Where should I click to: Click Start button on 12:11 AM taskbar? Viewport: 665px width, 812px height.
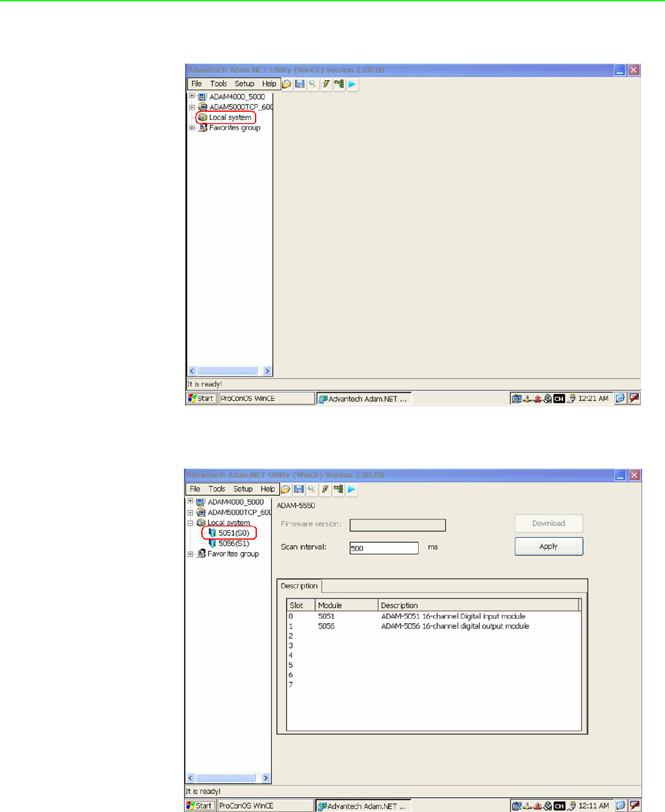[201, 805]
